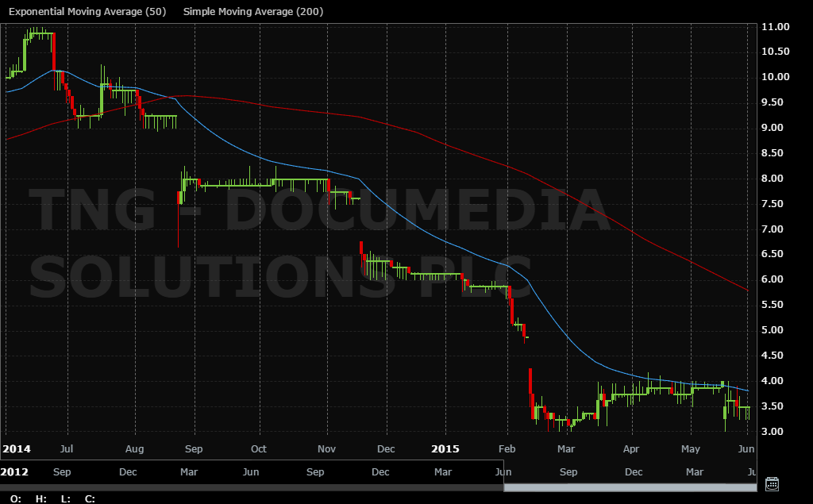Screen dimensions: 813x504
Task: Select the 2012 label in the navigator timeline
Action: tap(15, 472)
